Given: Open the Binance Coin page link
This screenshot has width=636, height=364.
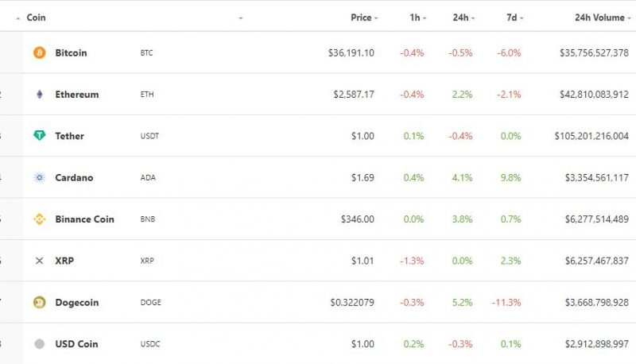Looking at the screenshot, I should click(84, 219).
